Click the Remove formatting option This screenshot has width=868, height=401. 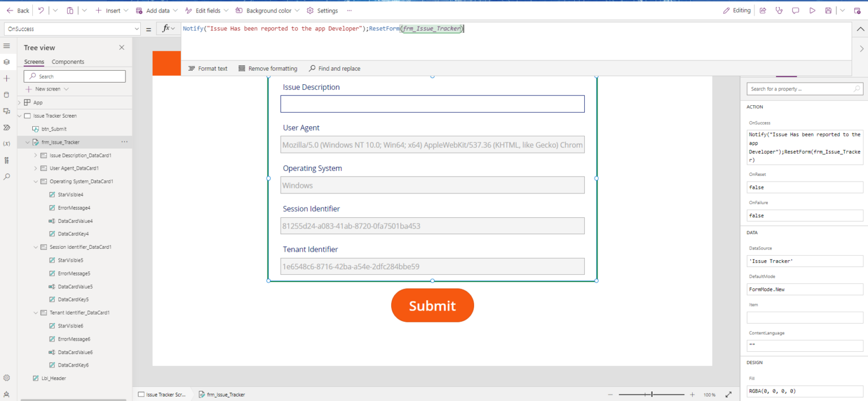[267, 68]
